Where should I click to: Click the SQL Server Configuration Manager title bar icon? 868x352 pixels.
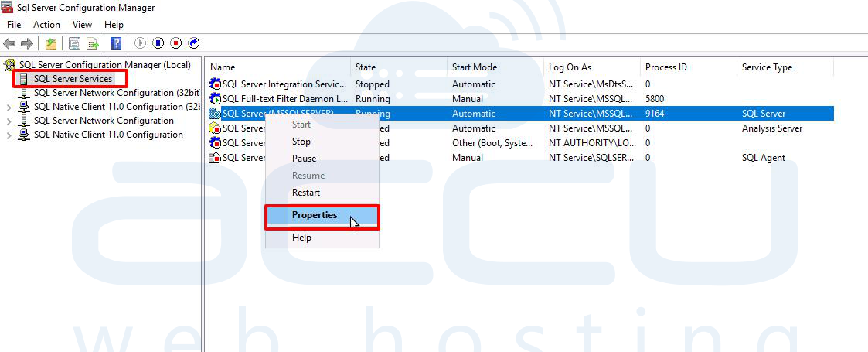coord(7,7)
